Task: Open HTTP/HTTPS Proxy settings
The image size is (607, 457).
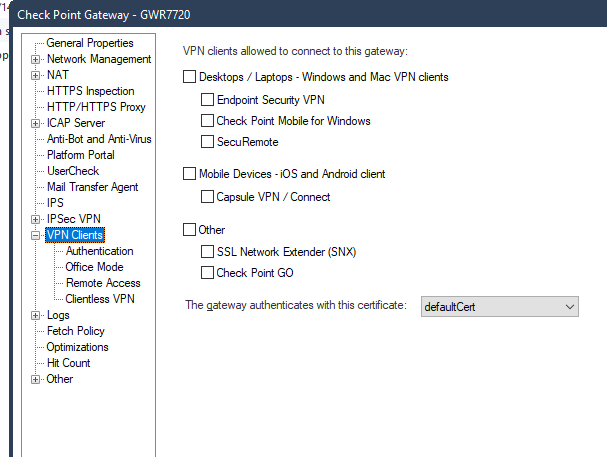Action: coord(96,107)
